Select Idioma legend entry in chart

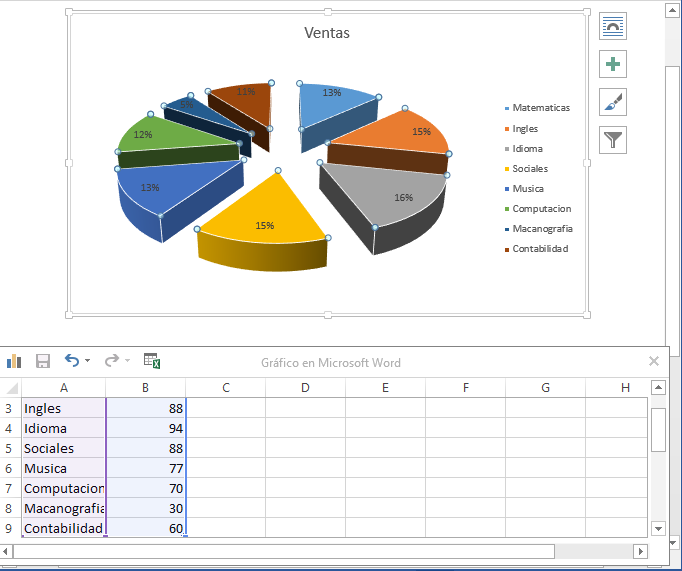(x=524, y=149)
